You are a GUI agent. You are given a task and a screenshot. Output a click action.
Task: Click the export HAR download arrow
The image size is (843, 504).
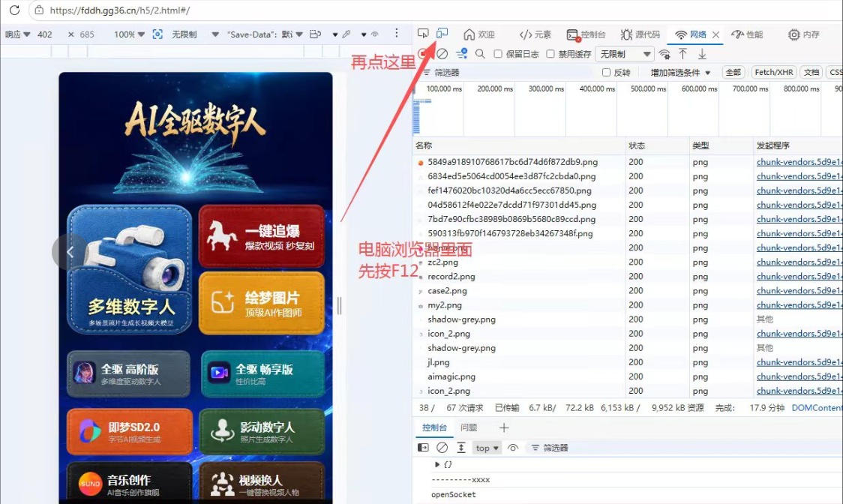point(702,54)
